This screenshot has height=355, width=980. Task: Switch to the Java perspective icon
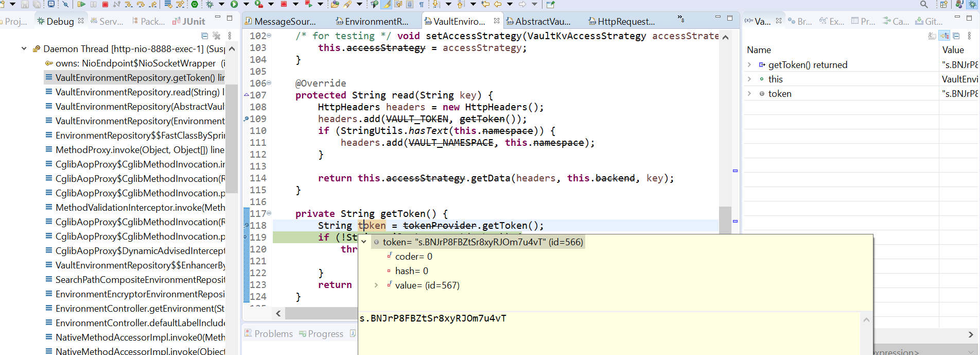click(x=959, y=4)
